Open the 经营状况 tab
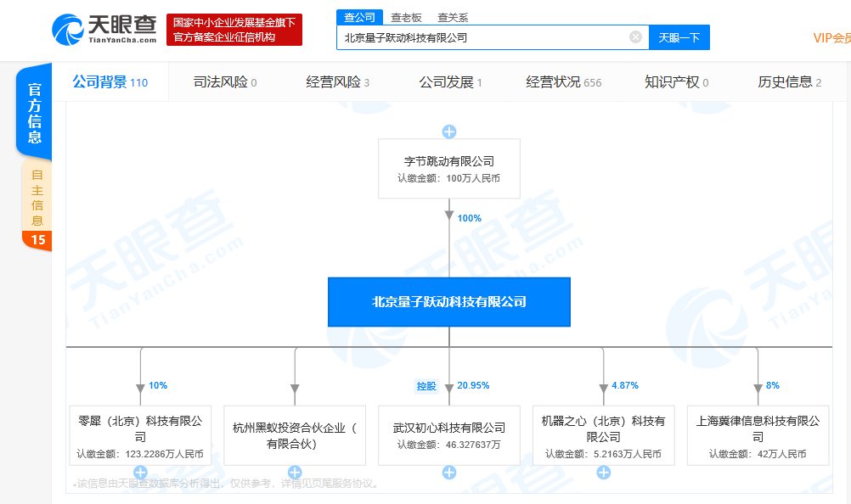The width and height of the screenshot is (851, 504). (x=563, y=81)
